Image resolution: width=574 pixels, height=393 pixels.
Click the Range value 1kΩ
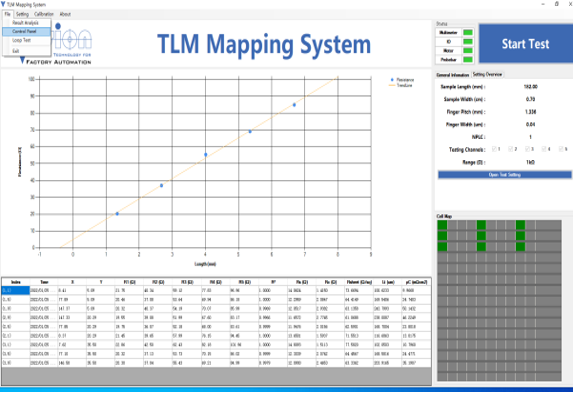click(x=530, y=162)
